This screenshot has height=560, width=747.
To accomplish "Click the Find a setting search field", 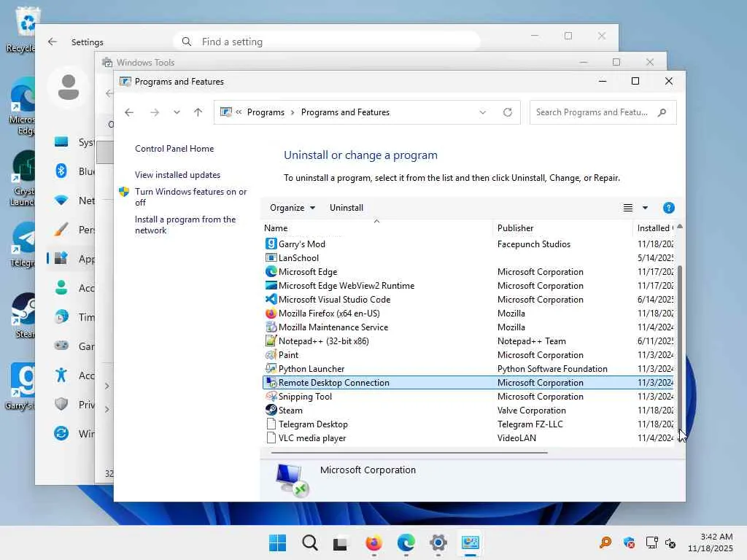I will point(327,42).
